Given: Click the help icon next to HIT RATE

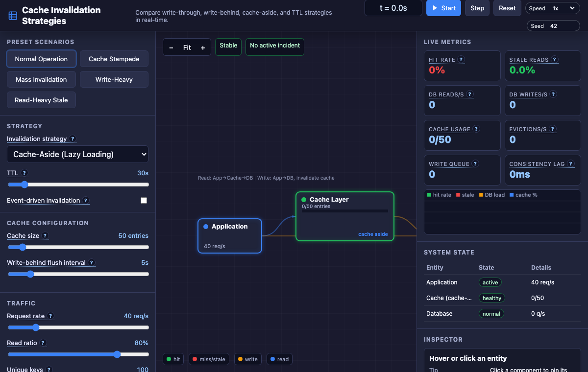Looking at the screenshot, I should click(461, 60).
